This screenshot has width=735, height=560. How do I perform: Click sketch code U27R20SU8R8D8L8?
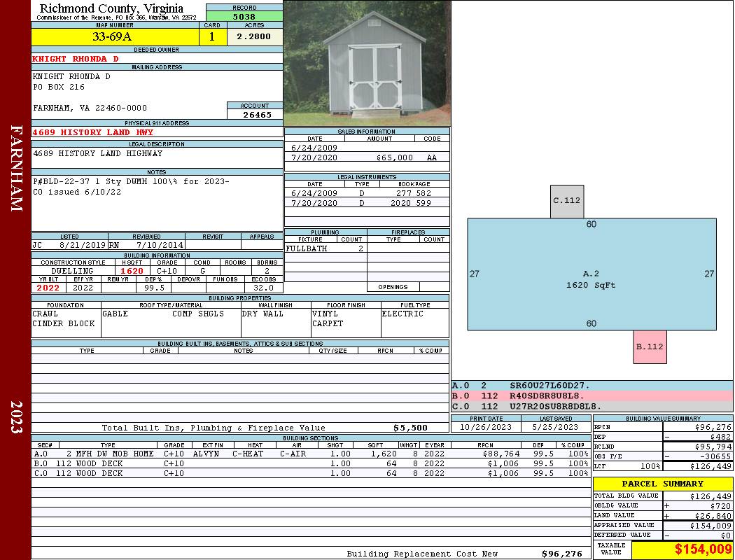pyautogui.click(x=556, y=406)
